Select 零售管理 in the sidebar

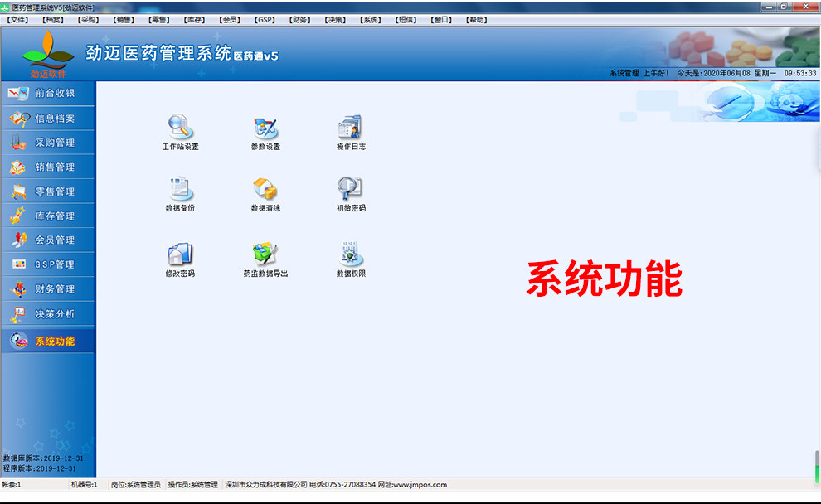47,191
